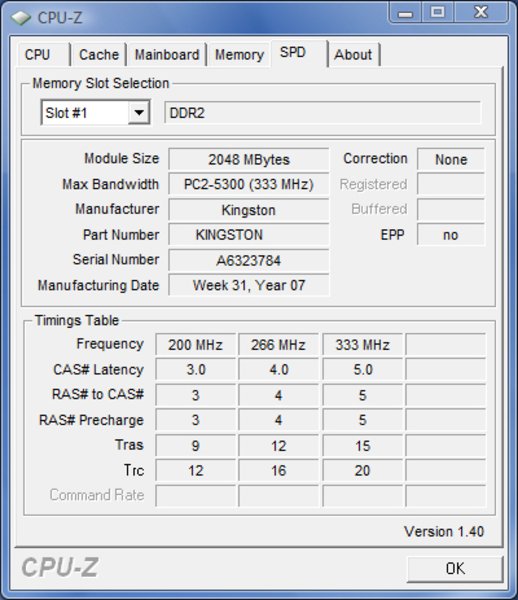Click the CPU-Z app icon in title bar

(x=20, y=18)
